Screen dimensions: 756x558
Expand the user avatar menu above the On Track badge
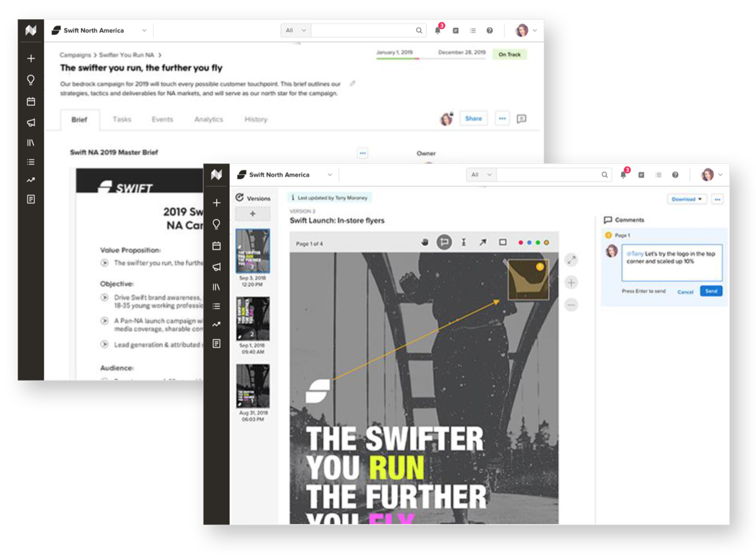pos(526,30)
